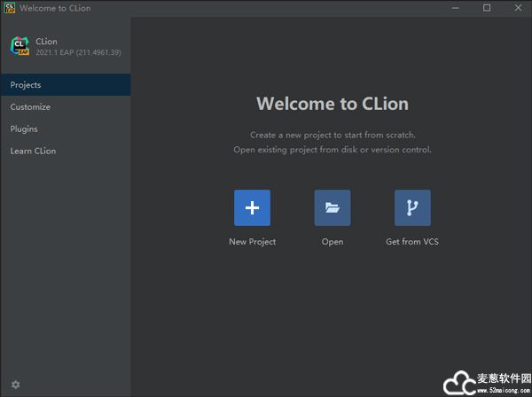Select the Projects tab
The image size is (532, 397).
click(x=66, y=85)
